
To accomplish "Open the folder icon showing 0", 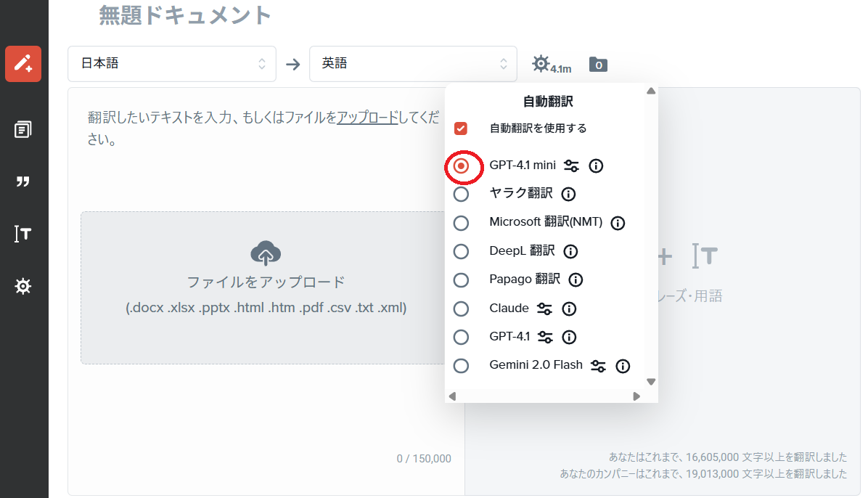I will click(x=598, y=65).
